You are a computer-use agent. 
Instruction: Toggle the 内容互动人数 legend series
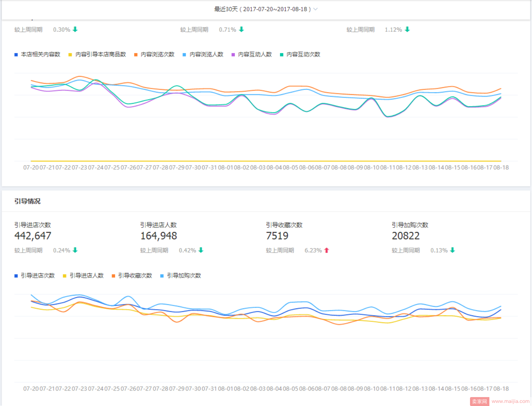[251, 55]
